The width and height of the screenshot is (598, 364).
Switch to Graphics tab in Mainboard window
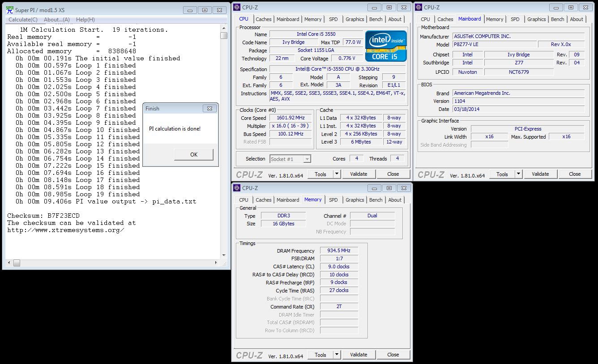coord(537,19)
